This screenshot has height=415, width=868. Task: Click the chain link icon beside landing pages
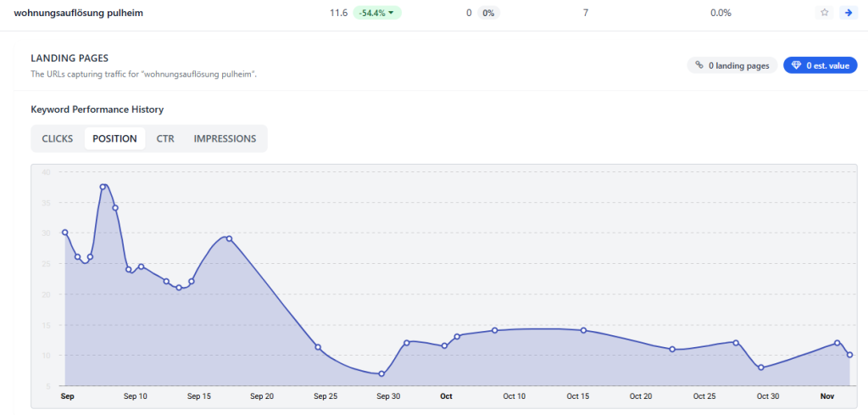[698, 65]
